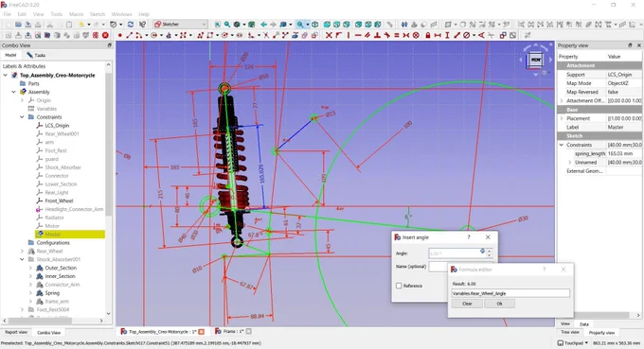This screenshot has width=644, height=349.
Task: Select the External geometry tool
Action: pyautogui.click(x=295, y=35)
